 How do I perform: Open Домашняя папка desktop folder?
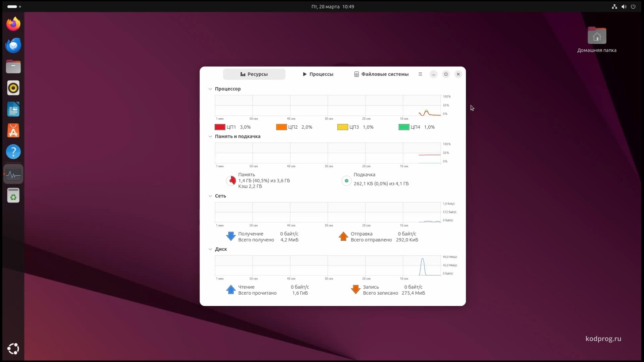point(597,40)
